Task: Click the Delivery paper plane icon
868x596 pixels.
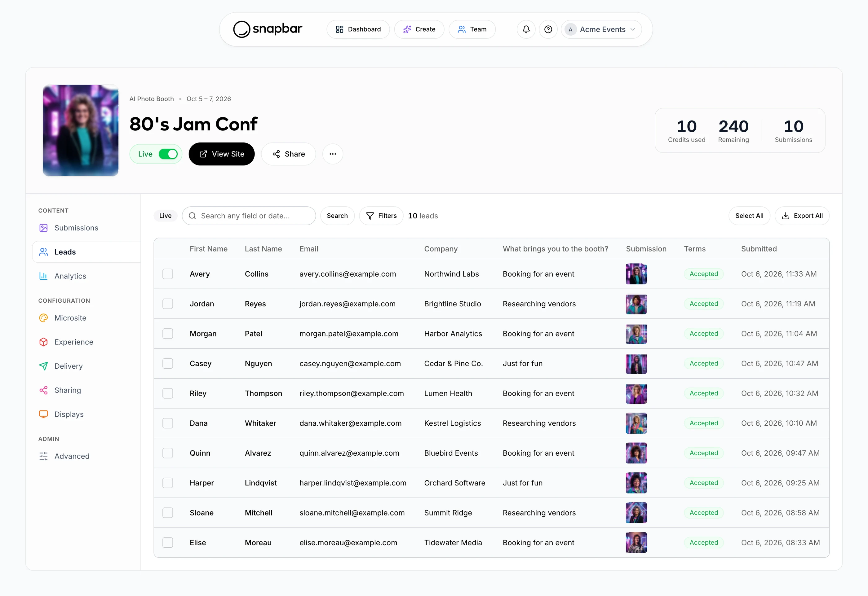Action: pos(44,366)
